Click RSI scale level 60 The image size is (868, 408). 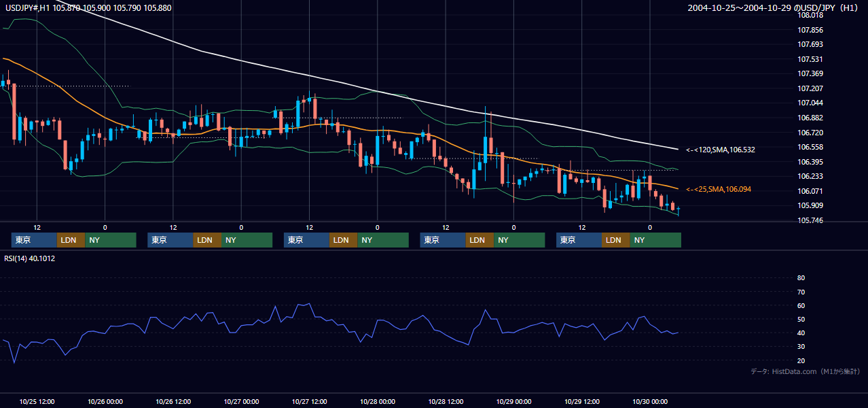pyautogui.click(x=801, y=305)
